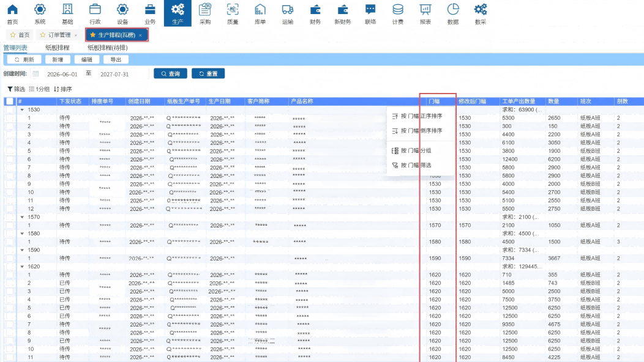Click the 运输 truck icon
Viewport: 644px width, 362px height.
(288, 13)
